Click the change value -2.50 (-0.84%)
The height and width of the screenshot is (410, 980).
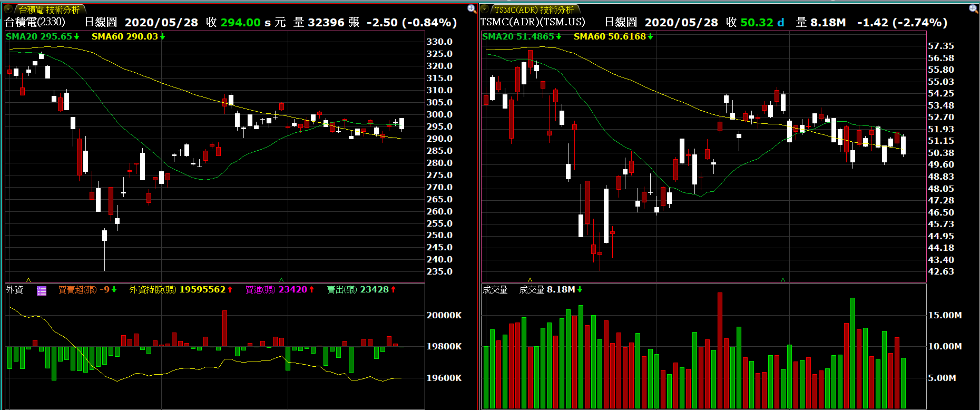click(411, 22)
